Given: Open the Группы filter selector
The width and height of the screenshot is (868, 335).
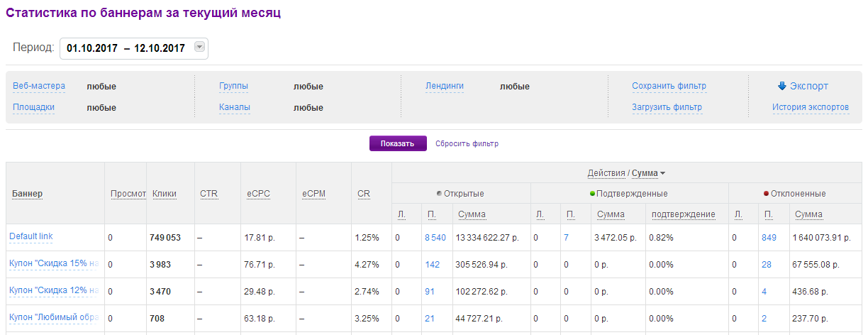Looking at the screenshot, I should 233,87.
